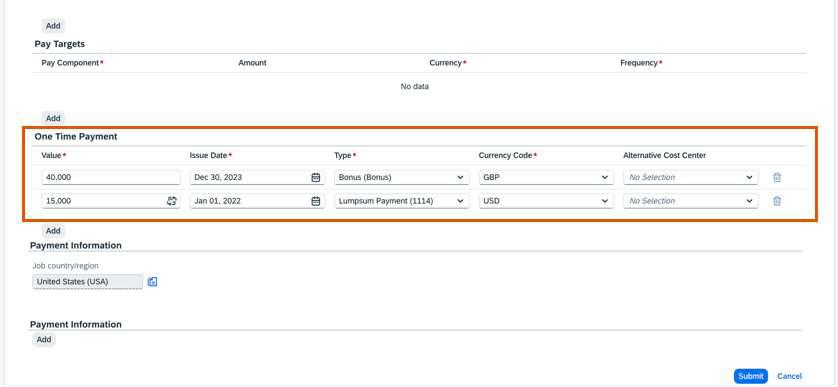Open the Bonus (Bonus) type dropdown
838x387 pixels.
(401, 177)
